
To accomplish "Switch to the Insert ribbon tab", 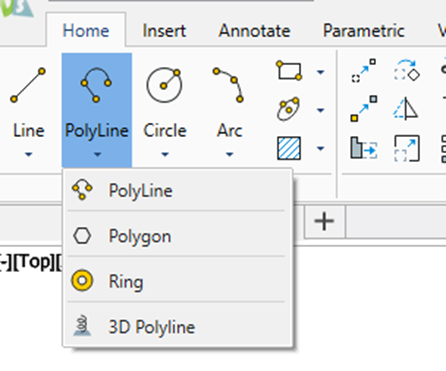I will coord(164,31).
